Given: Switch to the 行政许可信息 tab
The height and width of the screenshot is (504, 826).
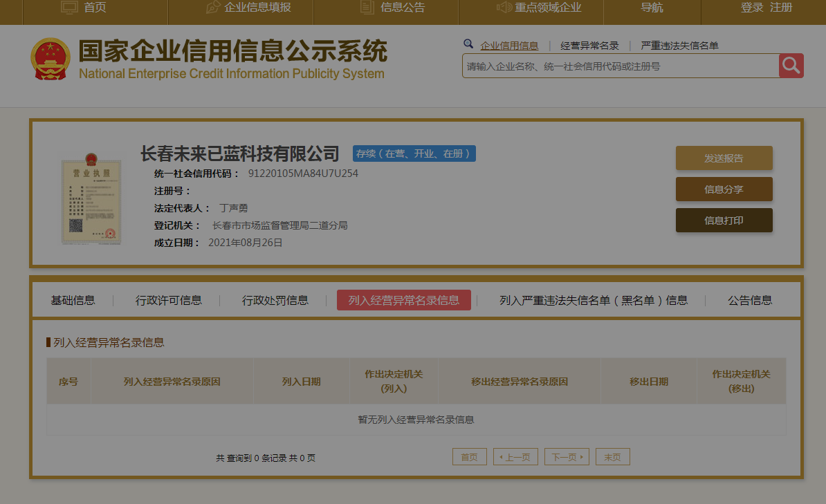Looking at the screenshot, I should [169, 300].
